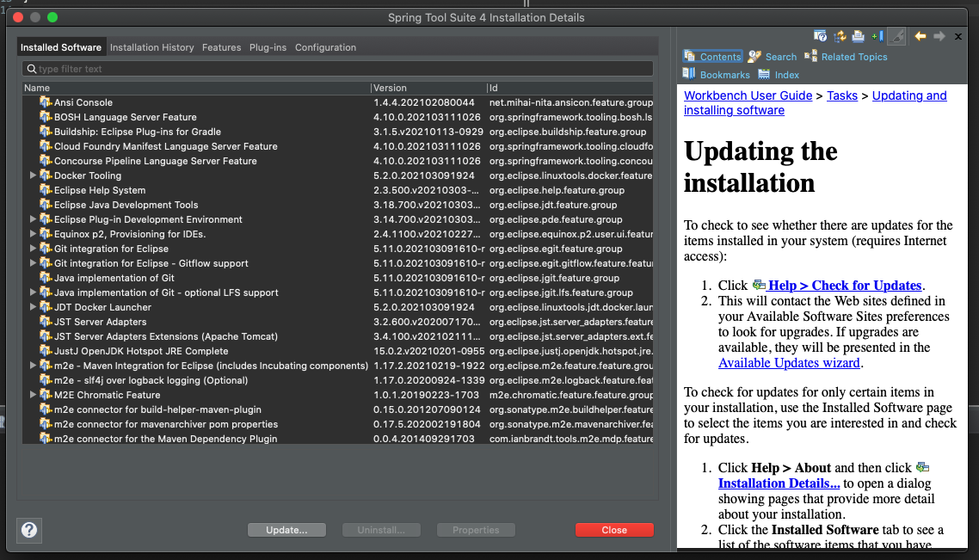Open Updating and installing software link

point(815,103)
